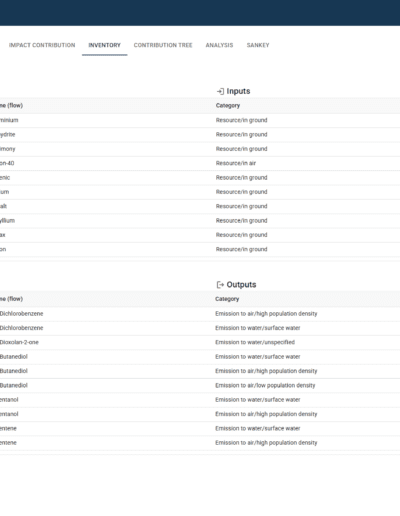400x516 pixels.
Task: Click the Outputs Name (flow) column header
Action: pyautogui.click(x=11, y=299)
